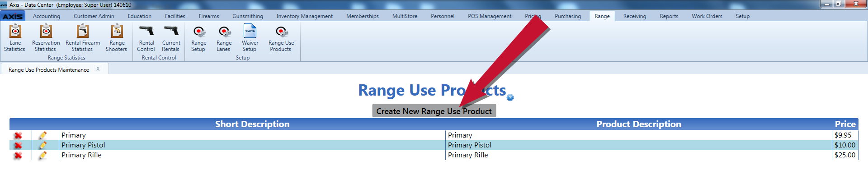Click Create New Range Use Product button

coord(434,111)
